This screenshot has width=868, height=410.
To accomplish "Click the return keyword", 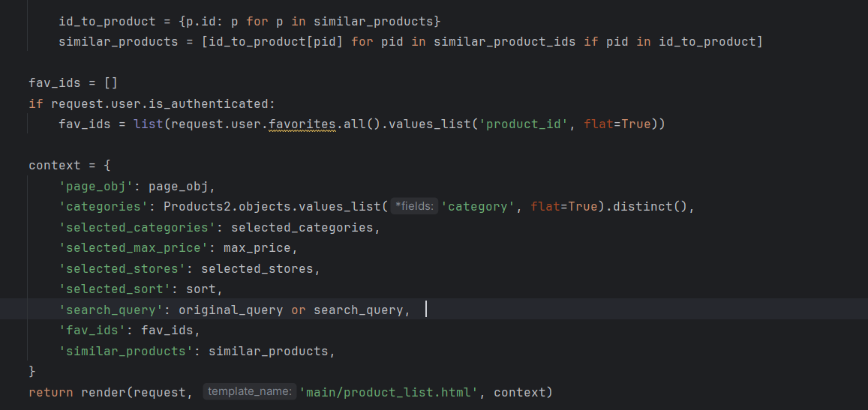I will 51,392.
